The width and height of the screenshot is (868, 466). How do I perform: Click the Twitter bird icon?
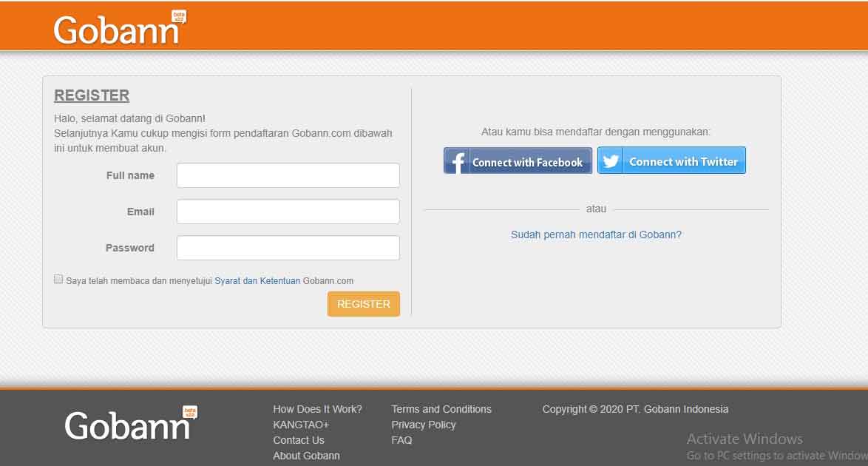[x=611, y=161]
